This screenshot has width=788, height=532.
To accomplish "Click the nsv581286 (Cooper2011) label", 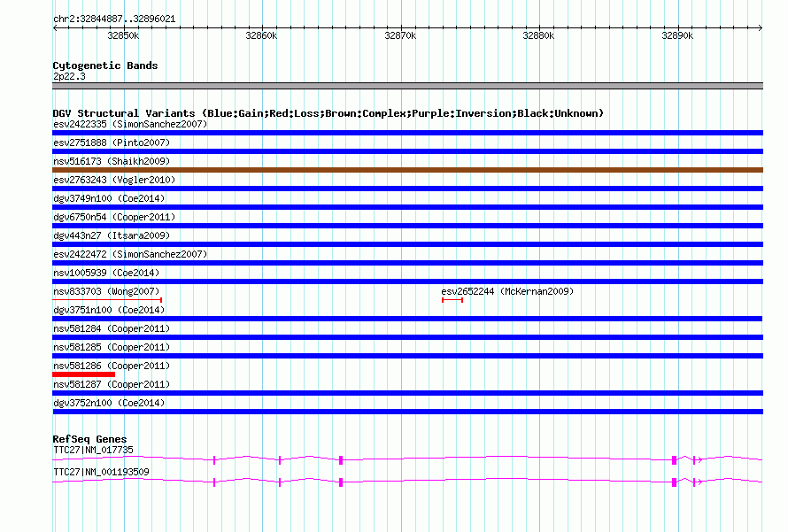I will tap(112, 366).
